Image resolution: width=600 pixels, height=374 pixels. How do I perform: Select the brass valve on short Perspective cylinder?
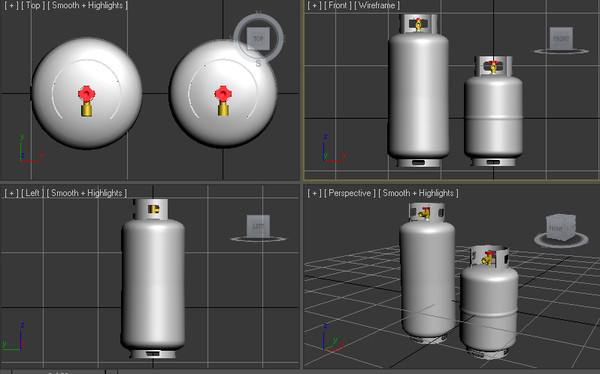click(488, 258)
